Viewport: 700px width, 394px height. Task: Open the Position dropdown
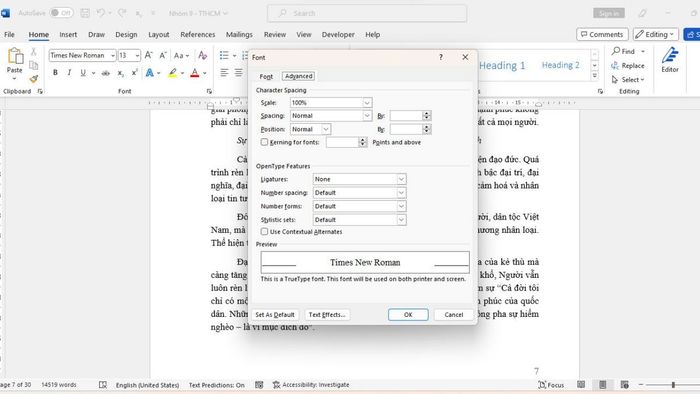coord(326,129)
